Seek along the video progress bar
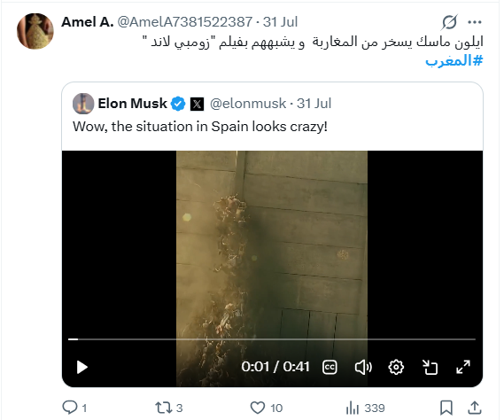Image resolution: width=504 pixels, height=420 pixels. (272, 339)
